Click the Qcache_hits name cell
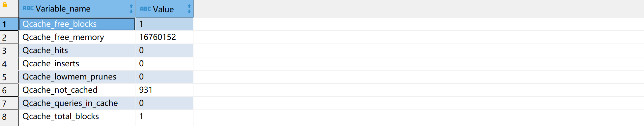Viewport: 644px width, 126px height. (x=77, y=50)
